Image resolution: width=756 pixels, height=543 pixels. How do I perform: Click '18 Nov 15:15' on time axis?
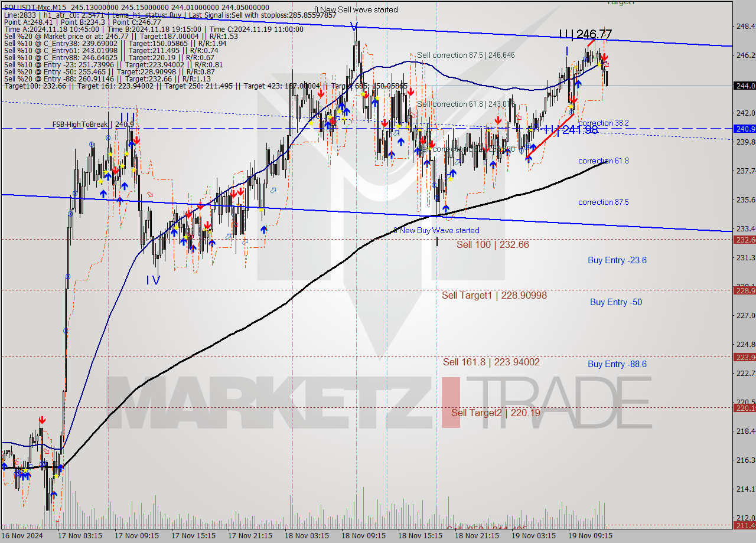[420, 536]
